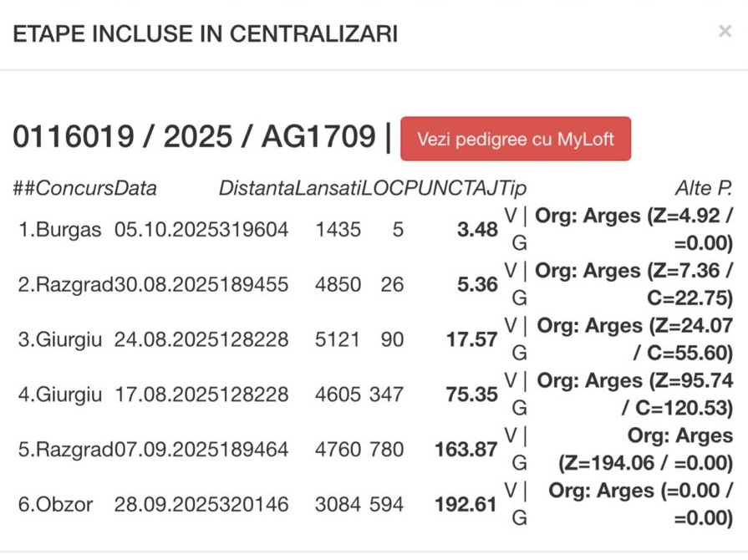The height and width of the screenshot is (560, 748).
Task: Click the Data column header
Action: tap(135, 188)
